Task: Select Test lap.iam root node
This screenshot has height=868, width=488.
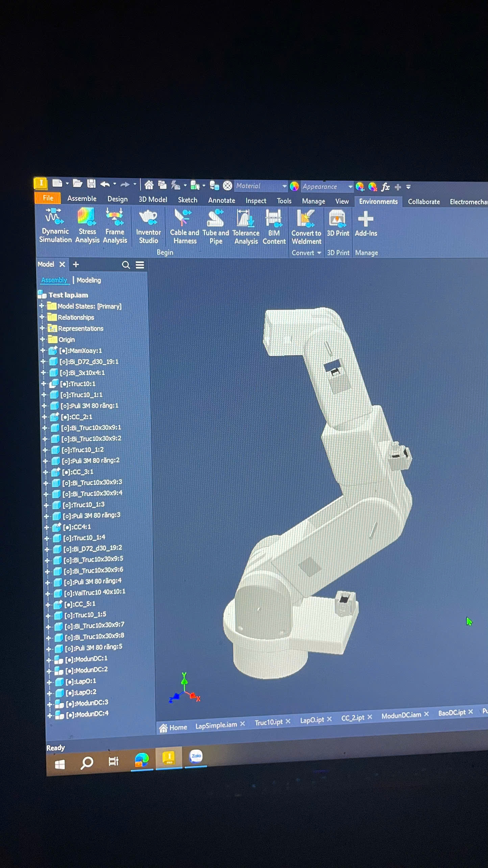Action: [x=68, y=295]
